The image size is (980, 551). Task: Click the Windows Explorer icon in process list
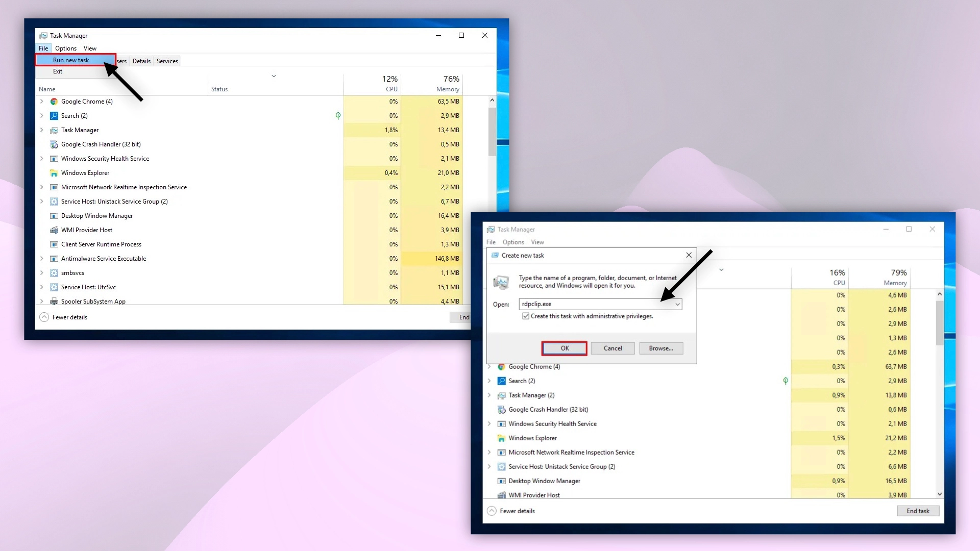54,173
